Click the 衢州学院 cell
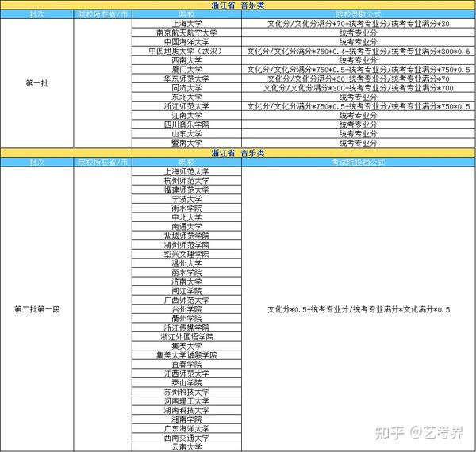Viewport: 476px width, 452px height. [186, 318]
